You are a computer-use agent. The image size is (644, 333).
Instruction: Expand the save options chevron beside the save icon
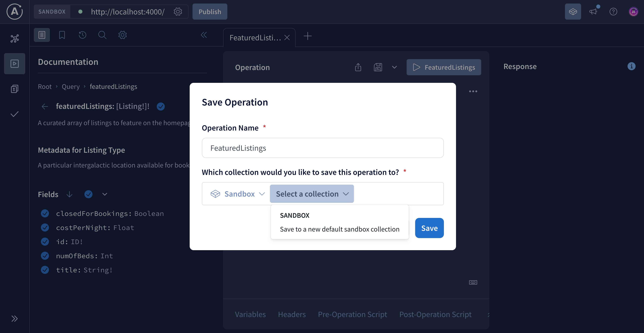click(x=394, y=67)
